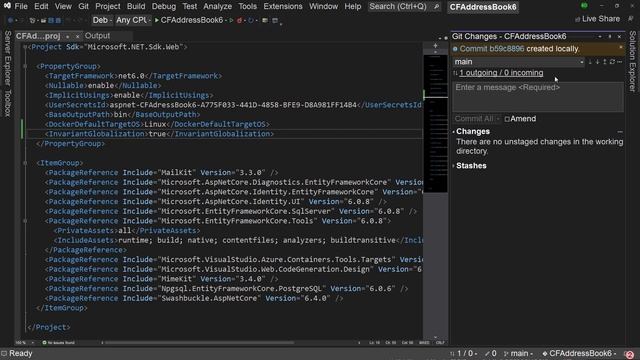The width and height of the screenshot is (640, 360).
Task: Open the Extensions menu
Action: coord(283,7)
